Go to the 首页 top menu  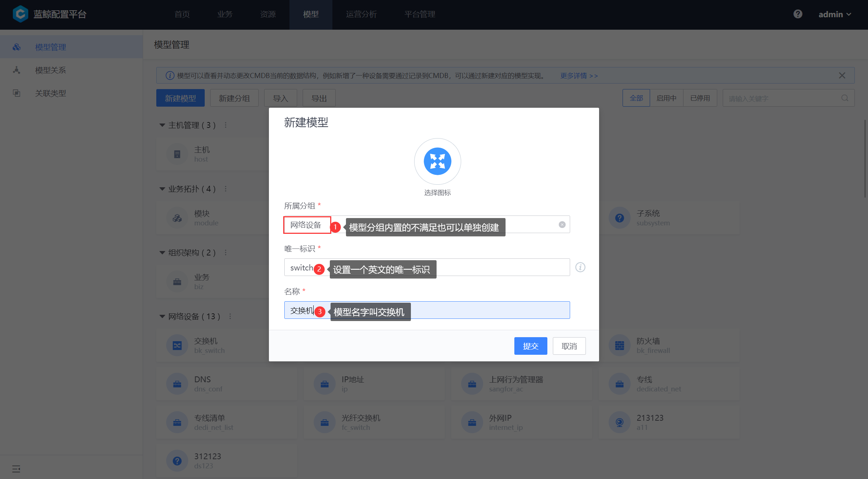182,14
